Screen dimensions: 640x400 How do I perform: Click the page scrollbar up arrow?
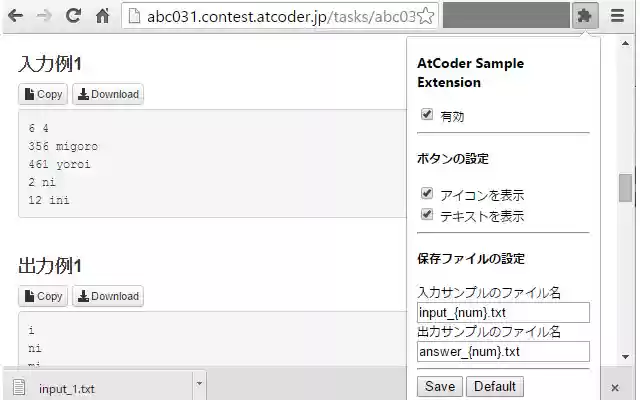pyautogui.click(x=625, y=43)
